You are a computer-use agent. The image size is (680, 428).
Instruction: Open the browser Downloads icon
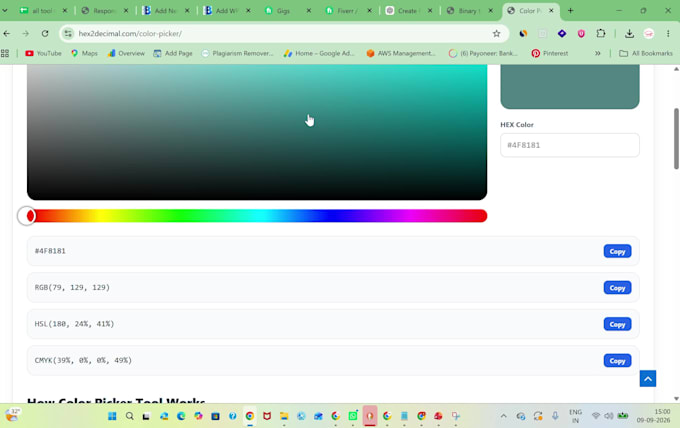click(x=629, y=33)
